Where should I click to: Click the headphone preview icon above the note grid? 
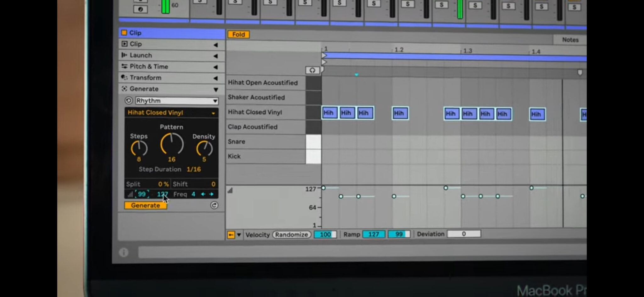313,70
